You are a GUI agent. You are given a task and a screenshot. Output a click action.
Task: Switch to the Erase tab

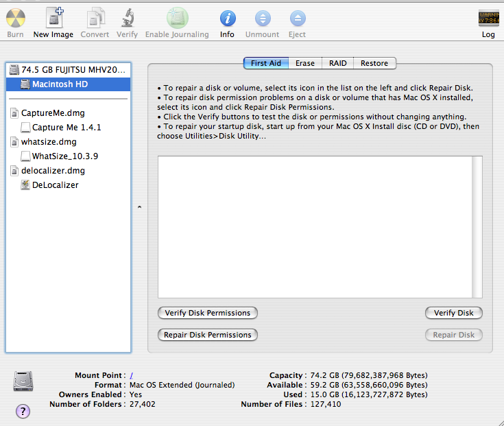click(x=305, y=63)
